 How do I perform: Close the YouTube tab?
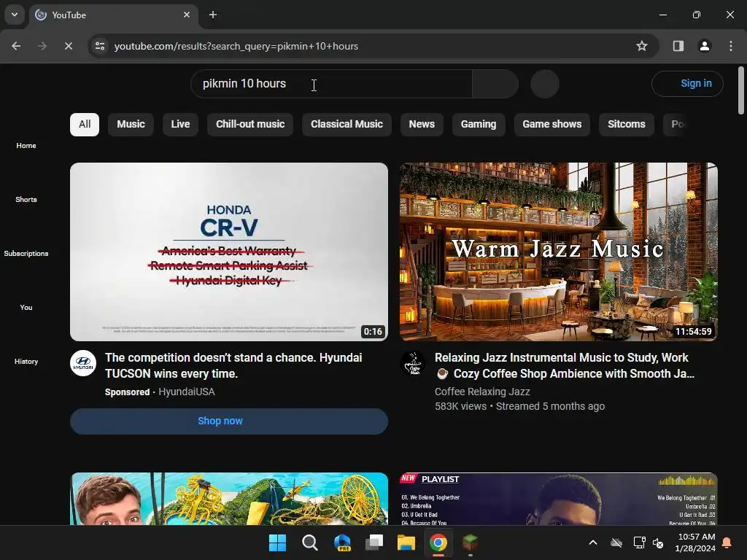187,15
